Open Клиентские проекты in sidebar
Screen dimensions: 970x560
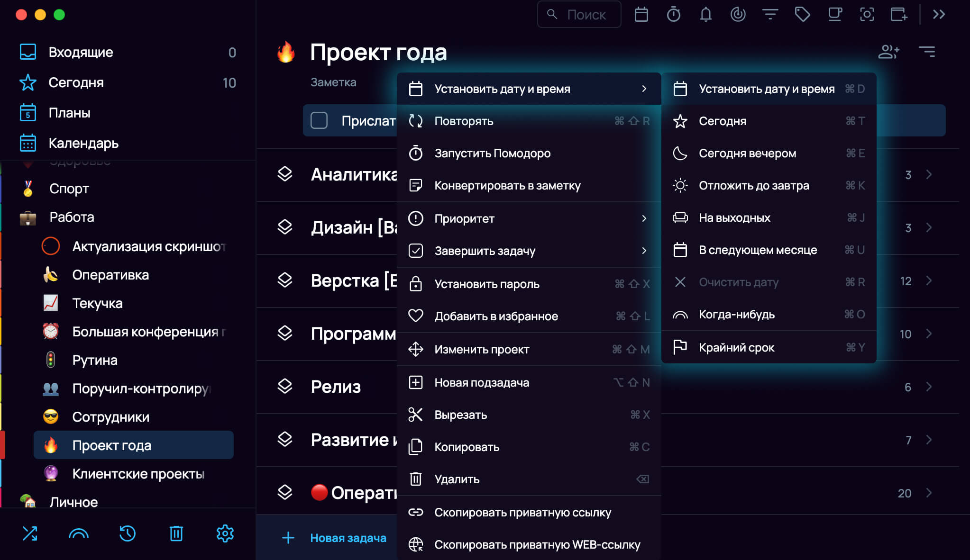coord(138,473)
